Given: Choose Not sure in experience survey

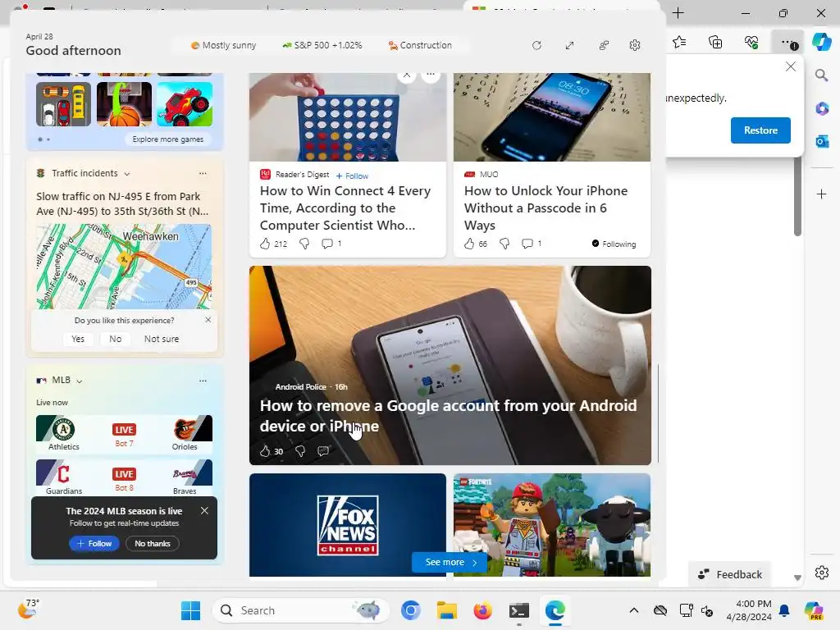Looking at the screenshot, I should pyautogui.click(x=162, y=339).
